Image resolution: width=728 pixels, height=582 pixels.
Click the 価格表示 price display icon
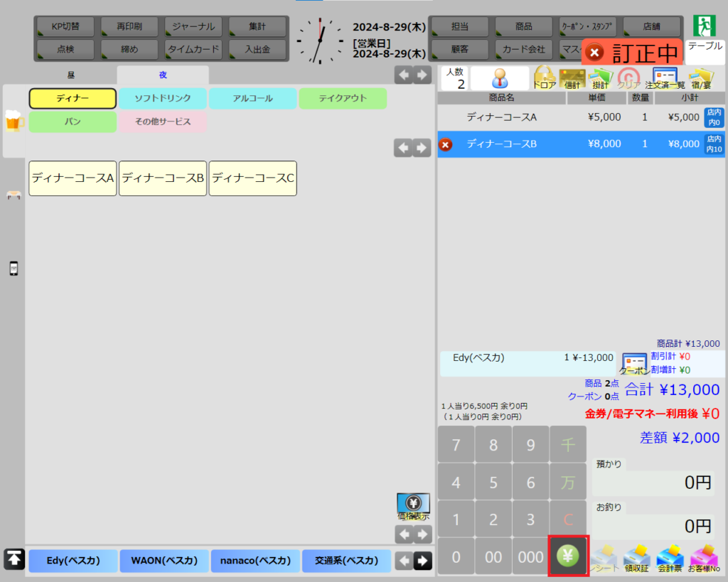click(413, 506)
